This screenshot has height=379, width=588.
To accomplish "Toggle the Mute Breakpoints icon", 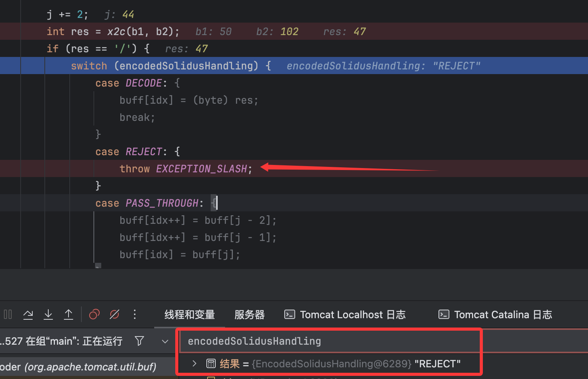I will coord(114,314).
